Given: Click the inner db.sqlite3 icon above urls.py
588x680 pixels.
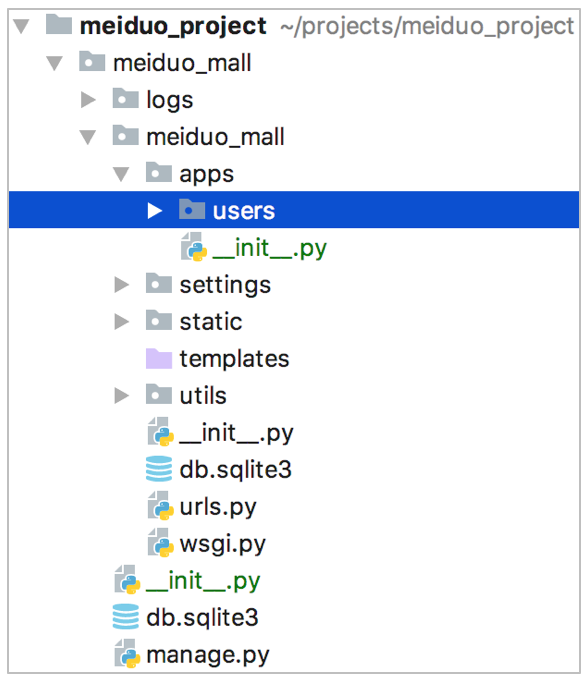Looking at the screenshot, I should coord(159,468).
